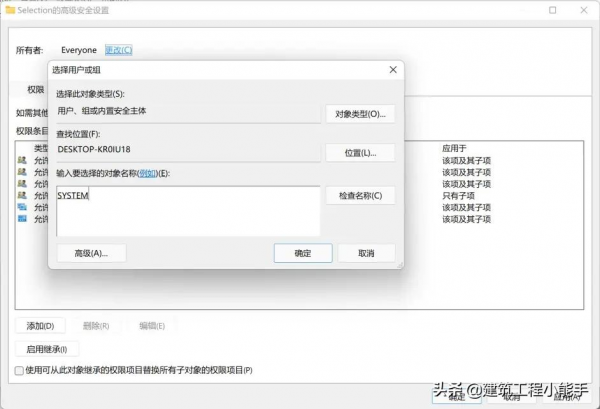Image resolution: width=600 pixels, height=409 pixels.
Task: Select second permission entry user-group icon
Action: pyautogui.click(x=22, y=172)
